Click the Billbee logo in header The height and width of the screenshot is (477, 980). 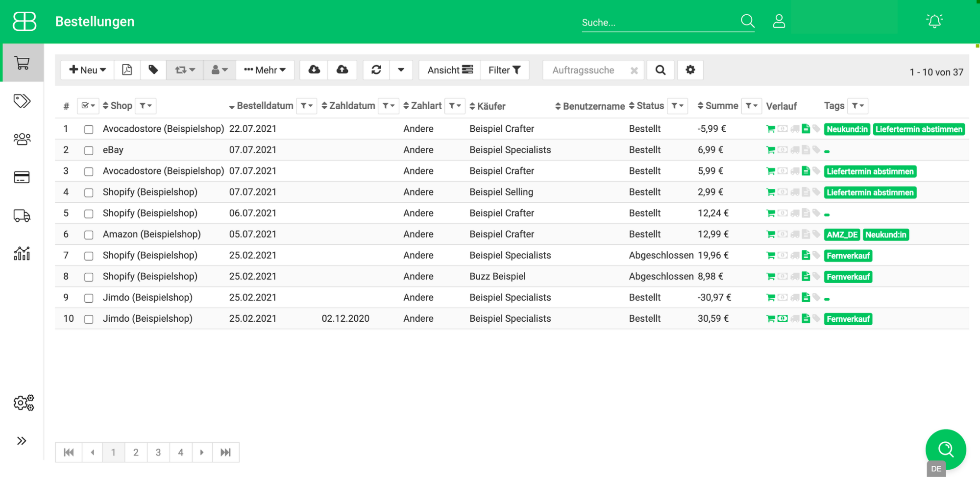click(x=24, y=22)
